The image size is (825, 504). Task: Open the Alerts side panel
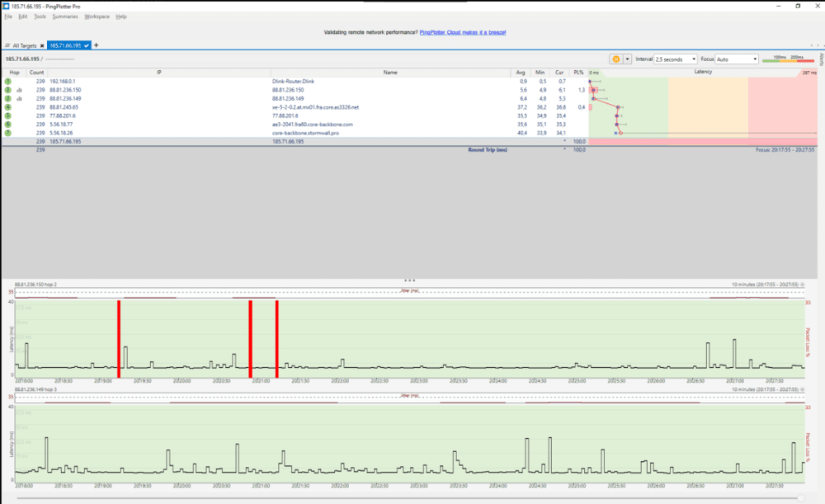click(821, 59)
